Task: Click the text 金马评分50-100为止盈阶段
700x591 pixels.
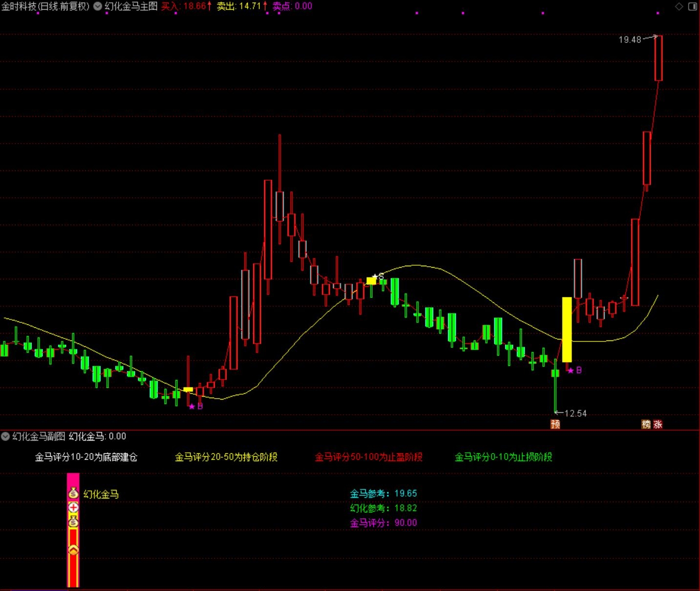Action: [x=369, y=457]
